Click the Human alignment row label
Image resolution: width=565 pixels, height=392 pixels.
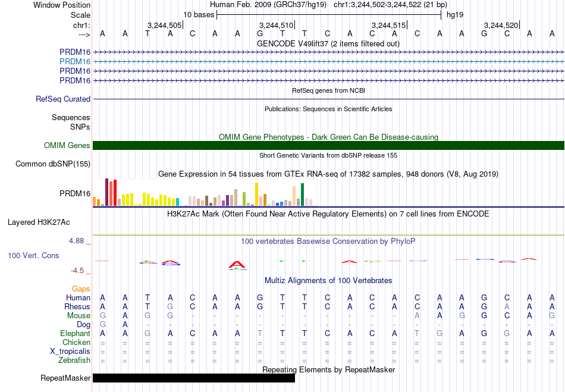[78, 297]
